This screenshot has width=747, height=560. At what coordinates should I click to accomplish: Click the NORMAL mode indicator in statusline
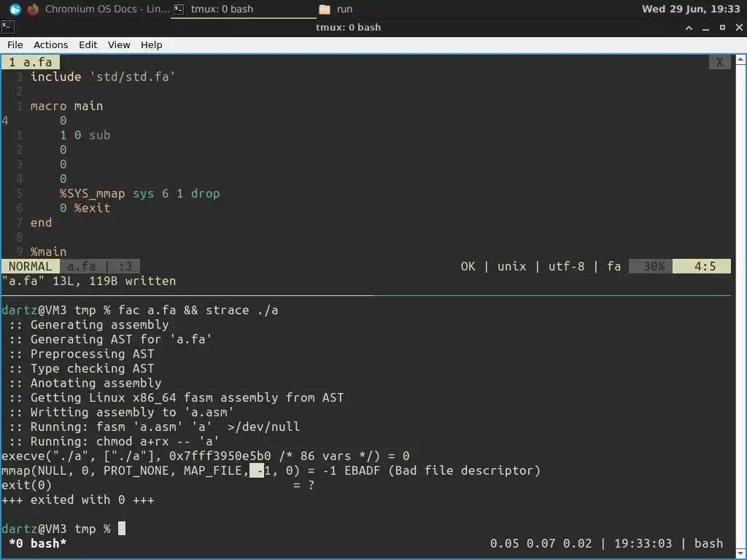pos(31,266)
